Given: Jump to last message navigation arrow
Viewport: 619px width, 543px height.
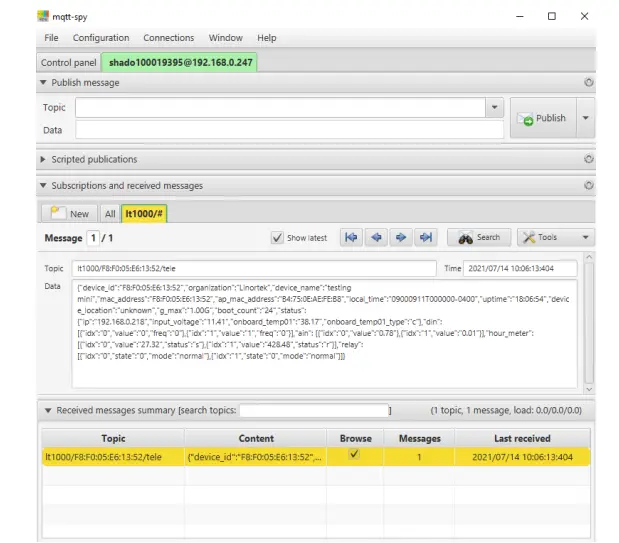Looking at the screenshot, I should point(426,237).
